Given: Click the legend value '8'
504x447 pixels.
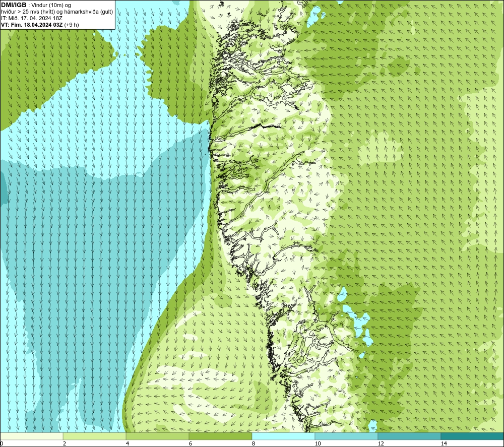Looking at the screenshot, I should pyautogui.click(x=254, y=443).
